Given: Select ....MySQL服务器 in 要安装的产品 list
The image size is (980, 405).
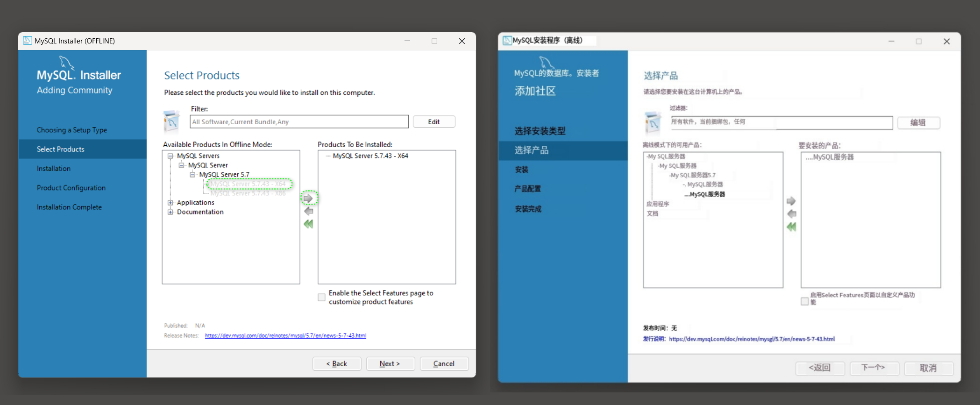Looking at the screenshot, I should tap(830, 157).
